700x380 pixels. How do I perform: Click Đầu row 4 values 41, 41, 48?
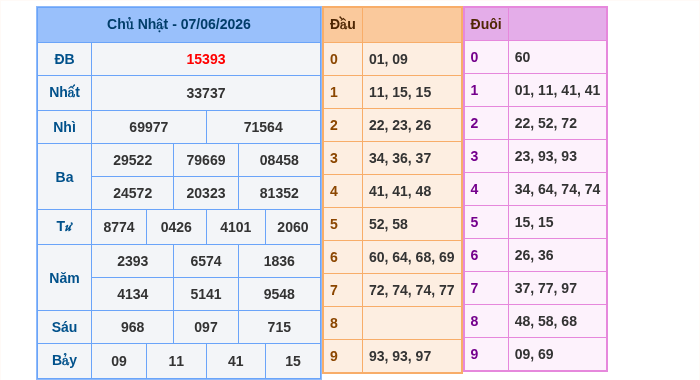coord(400,192)
